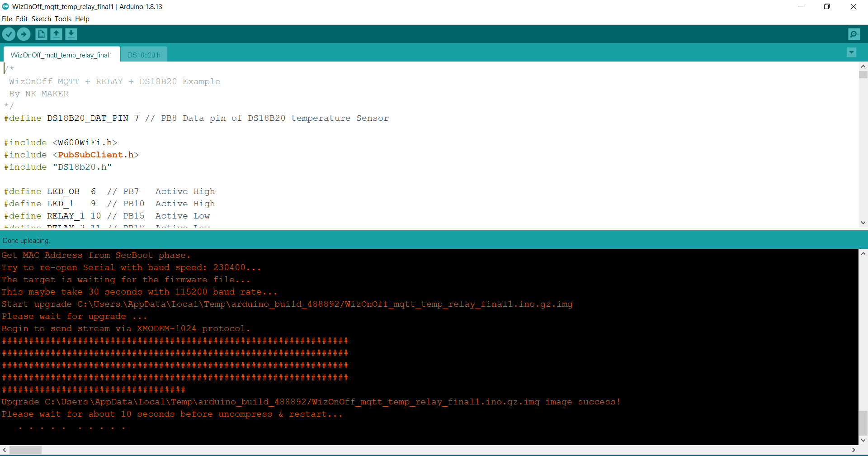Open the Help menu
Image resolution: width=868 pixels, height=456 pixels.
(x=82, y=19)
